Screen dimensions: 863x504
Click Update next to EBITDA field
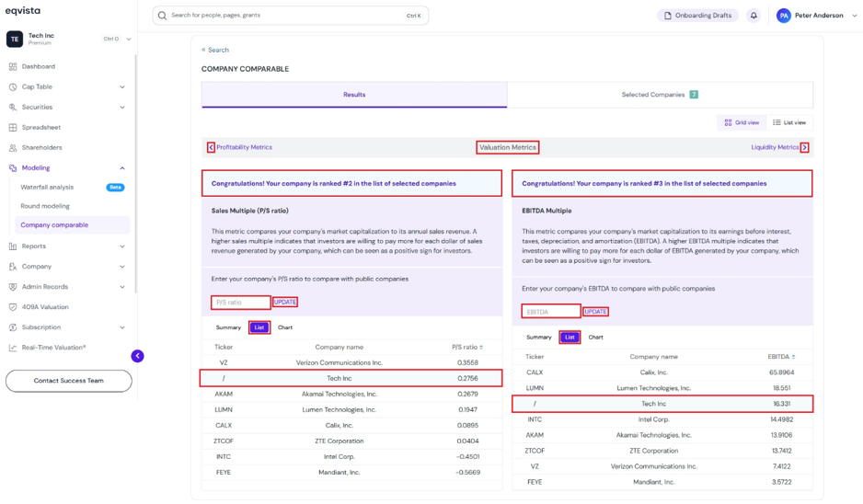[595, 312]
